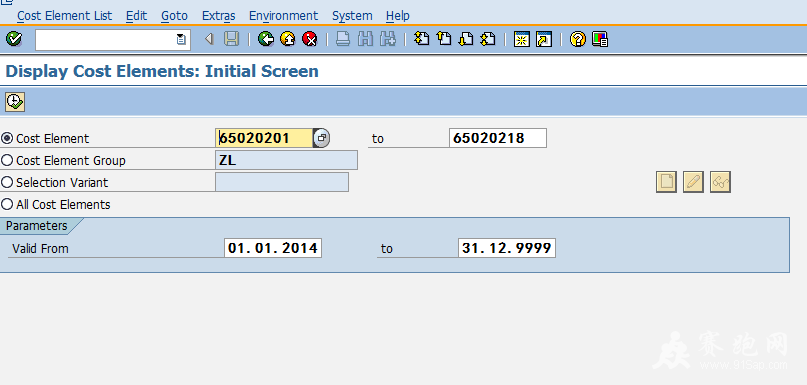This screenshot has height=385, width=807.
Task: Open the Extras menu
Action: point(219,16)
